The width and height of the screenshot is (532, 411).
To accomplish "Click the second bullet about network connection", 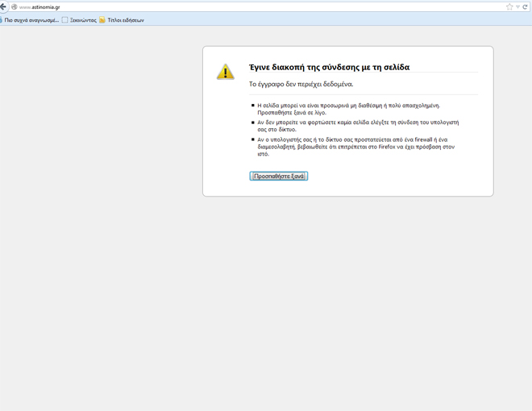I will [x=357, y=126].
